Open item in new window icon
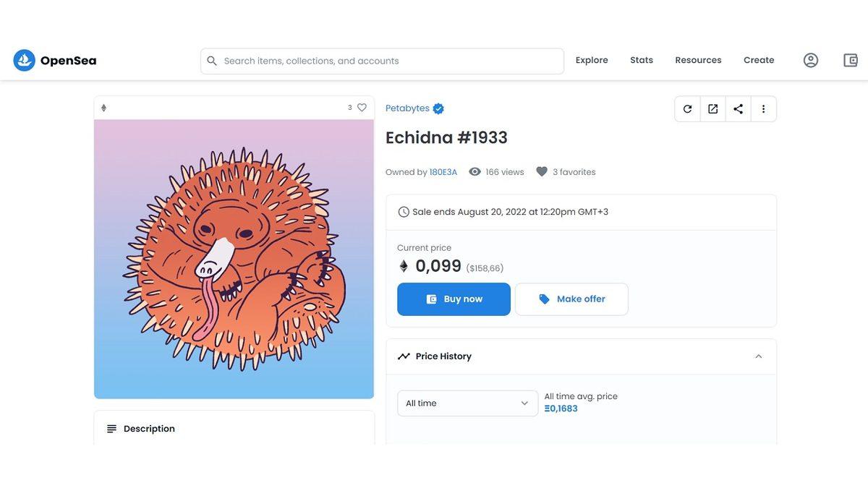 (x=712, y=109)
